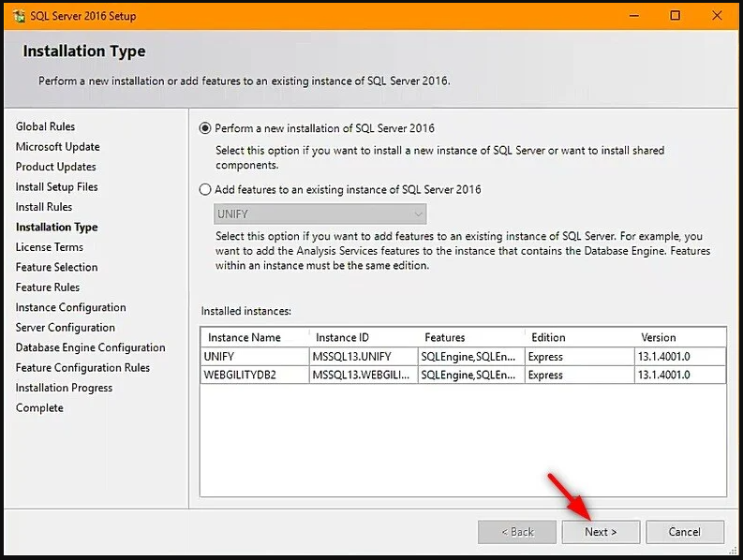The height and width of the screenshot is (560, 743).
Task: Close the SQL Server 2016 Setup window
Action: pyautogui.click(x=719, y=16)
